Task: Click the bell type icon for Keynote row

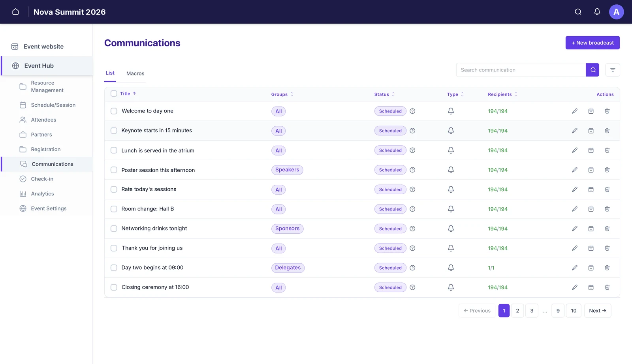Action: [x=451, y=131]
